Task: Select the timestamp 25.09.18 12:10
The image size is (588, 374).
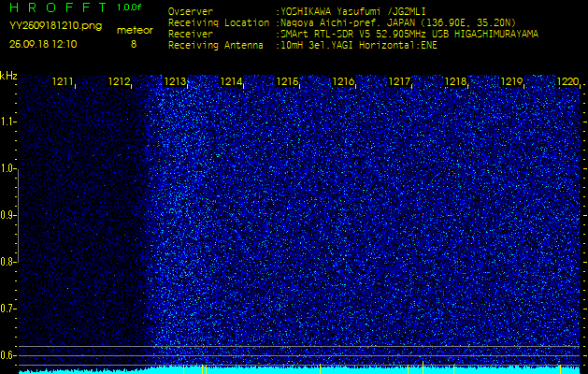Action: [43, 44]
